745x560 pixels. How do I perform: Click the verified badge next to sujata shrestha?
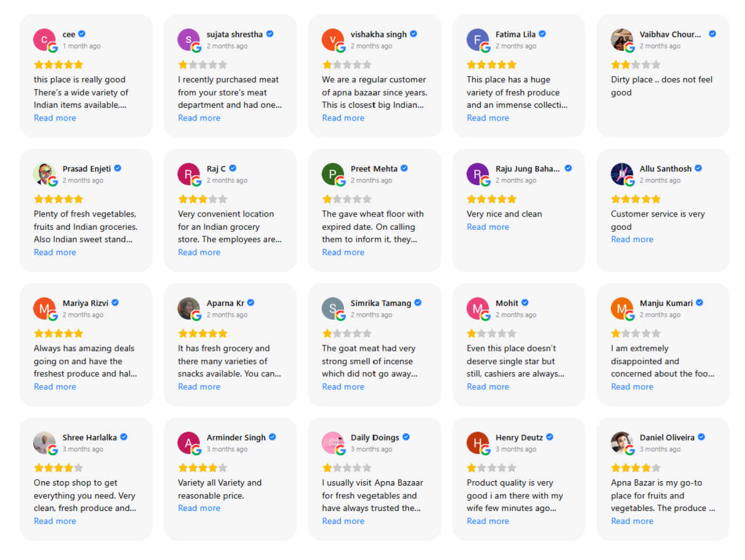[x=270, y=34]
